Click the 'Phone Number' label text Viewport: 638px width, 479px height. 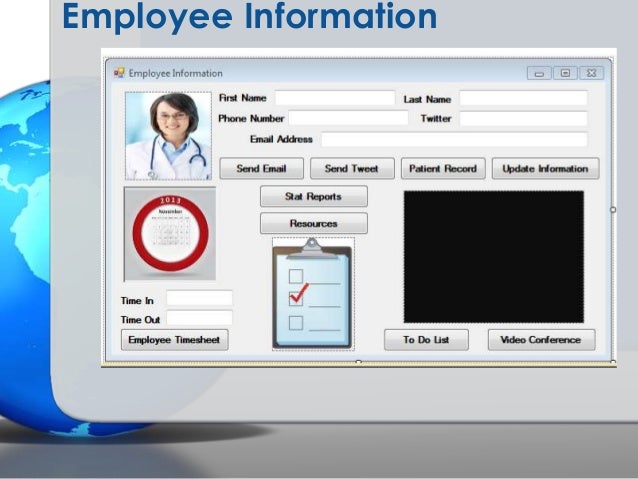tap(251, 118)
